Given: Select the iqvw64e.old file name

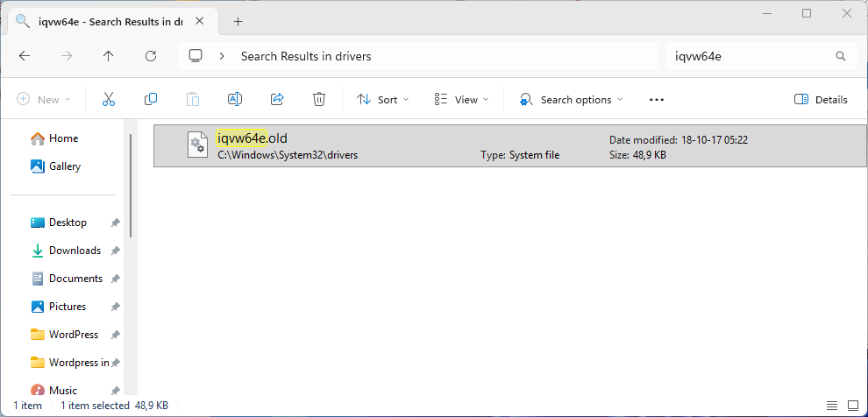Looking at the screenshot, I should click(253, 138).
